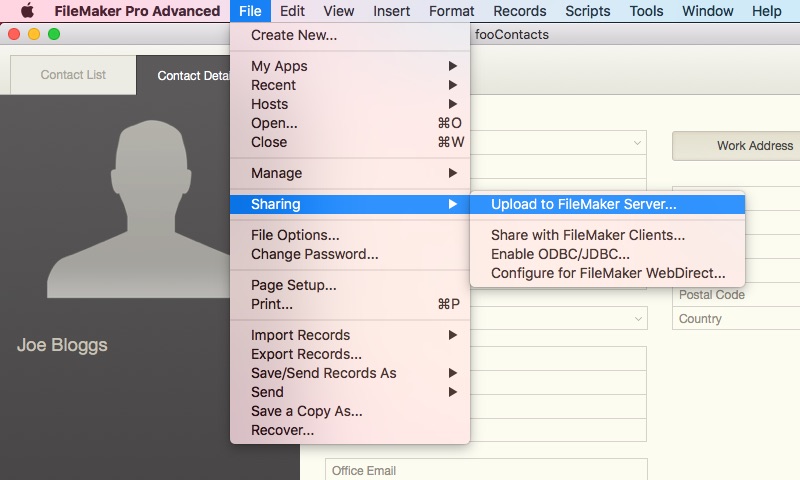Click the Postal Code field
This screenshot has height=480, width=800.
[736, 295]
